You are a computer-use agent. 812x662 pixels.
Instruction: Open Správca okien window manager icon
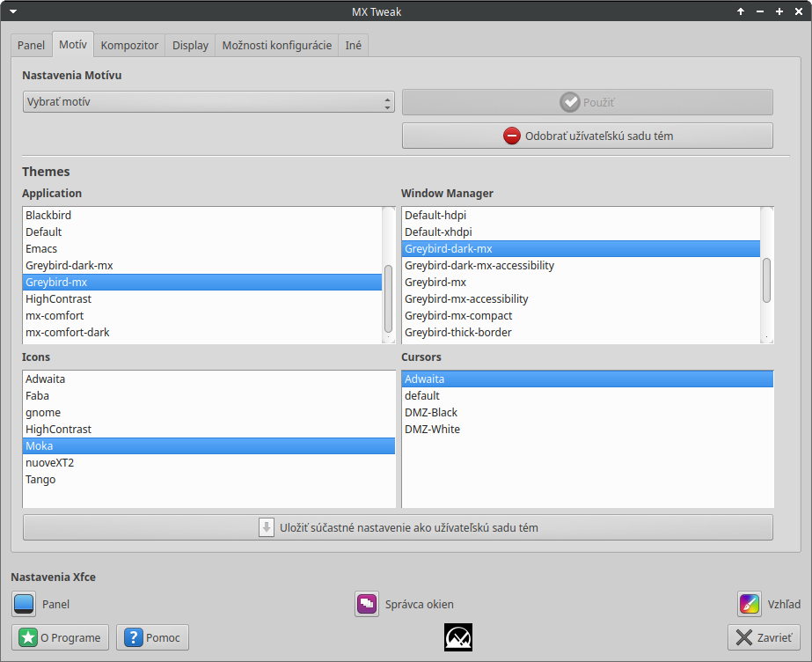[367, 604]
